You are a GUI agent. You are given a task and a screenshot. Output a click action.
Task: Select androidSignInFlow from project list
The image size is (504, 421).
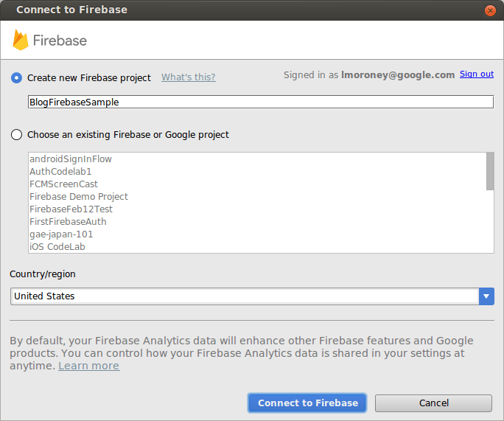tap(71, 159)
